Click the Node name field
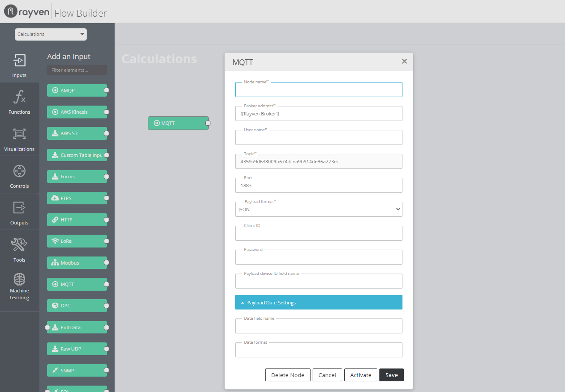This screenshot has width=565, height=392. coord(319,90)
